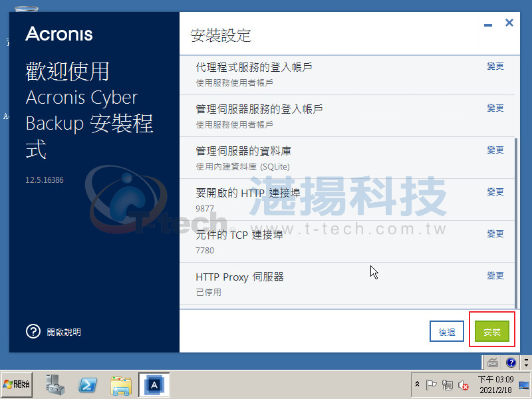Change 管理伺服器服務的登入帳戶 setting
The height and width of the screenshot is (399, 532).
coord(495,108)
